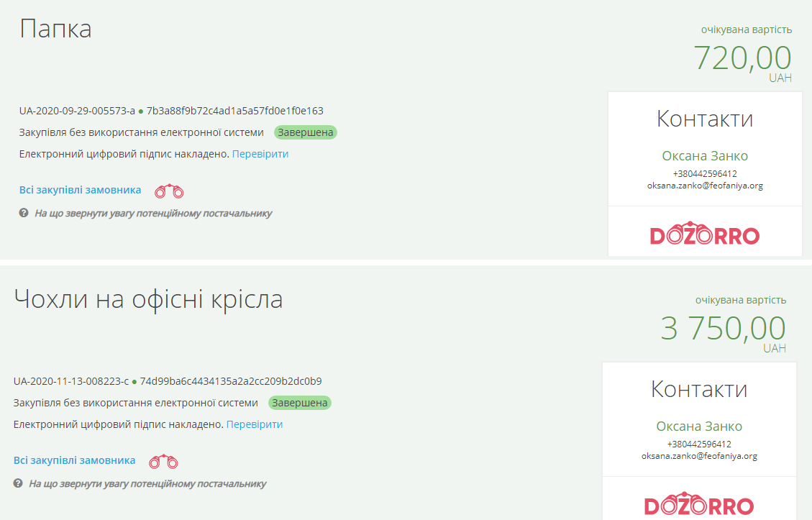Click phone number +380442596412 in the Чохли contacts
This screenshot has width=812, height=520.
coord(699,444)
